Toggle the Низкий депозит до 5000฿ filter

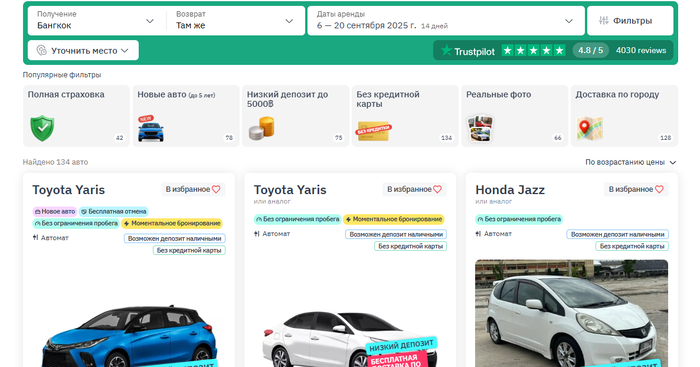(296, 116)
